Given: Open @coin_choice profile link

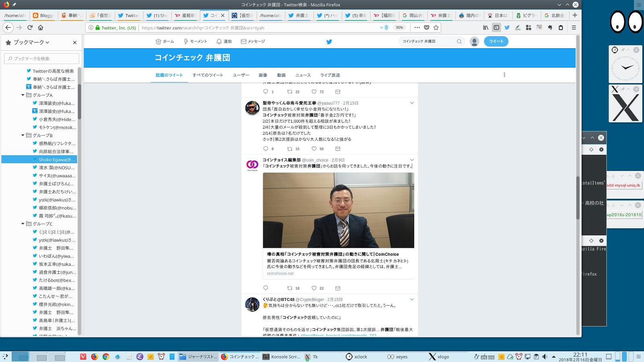Looking at the screenshot, I should [315, 160].
